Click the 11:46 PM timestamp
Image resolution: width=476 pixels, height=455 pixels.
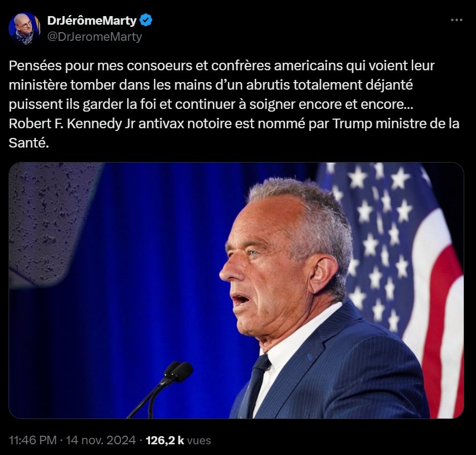33,440
